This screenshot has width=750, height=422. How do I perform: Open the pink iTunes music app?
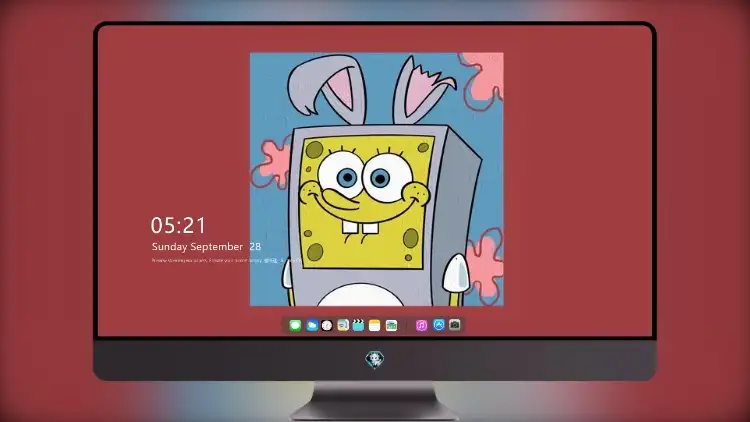point(421,325)
